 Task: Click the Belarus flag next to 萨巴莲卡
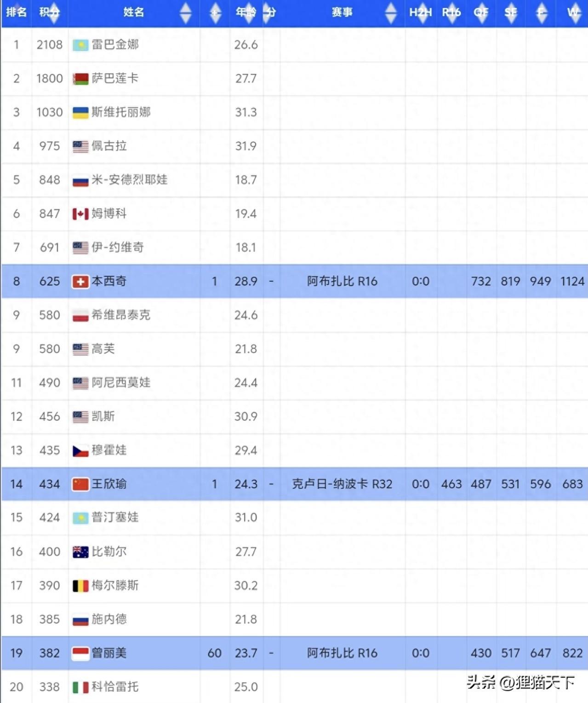coord(80,79)
